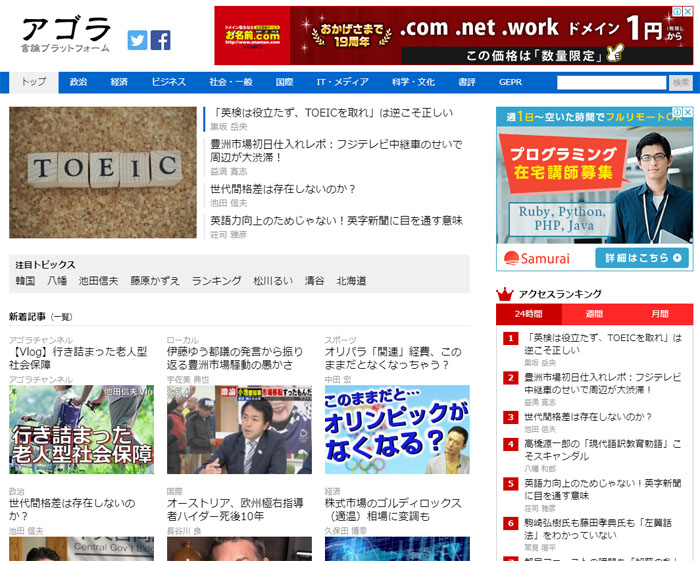Open the 一覧 link beside 新着記事
This screenshot has height=561, width=700.
pyautogui.click(x=61, y=317)
